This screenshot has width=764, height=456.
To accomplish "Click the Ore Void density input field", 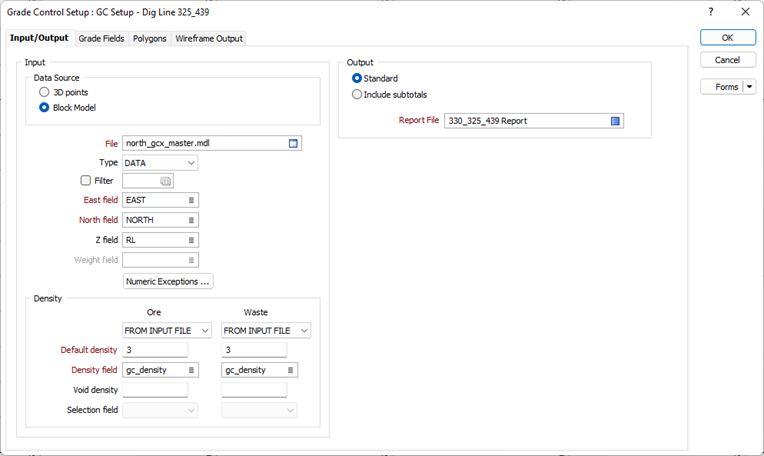I will click(155, 390).
